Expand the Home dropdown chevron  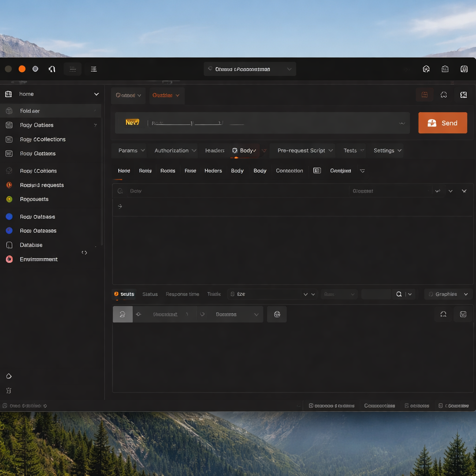coord(96,94)
